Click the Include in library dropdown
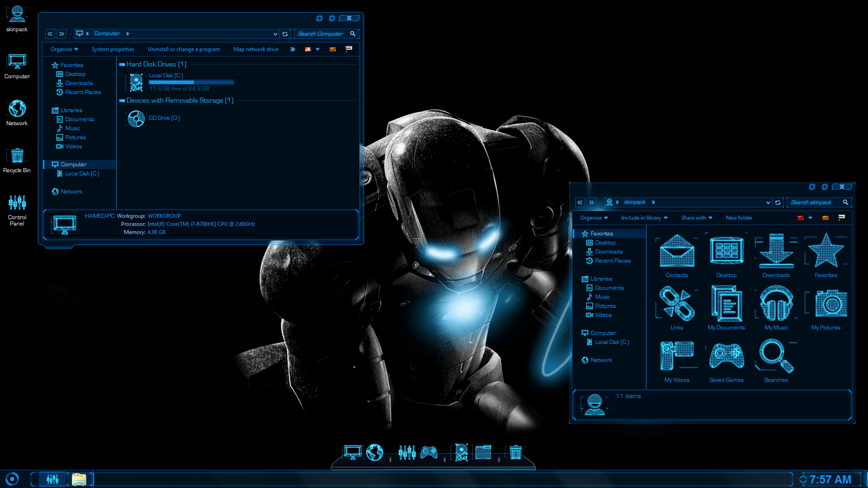868x488 pixels. [643, 217]
